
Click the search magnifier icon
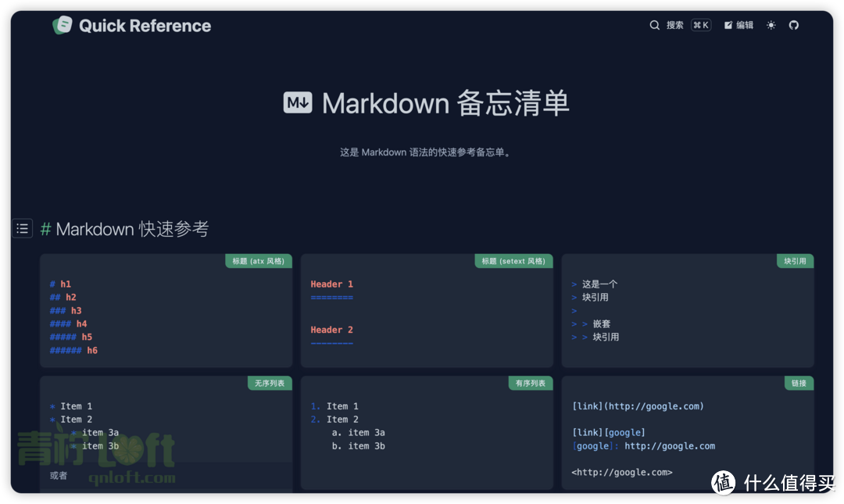point(655,25)
